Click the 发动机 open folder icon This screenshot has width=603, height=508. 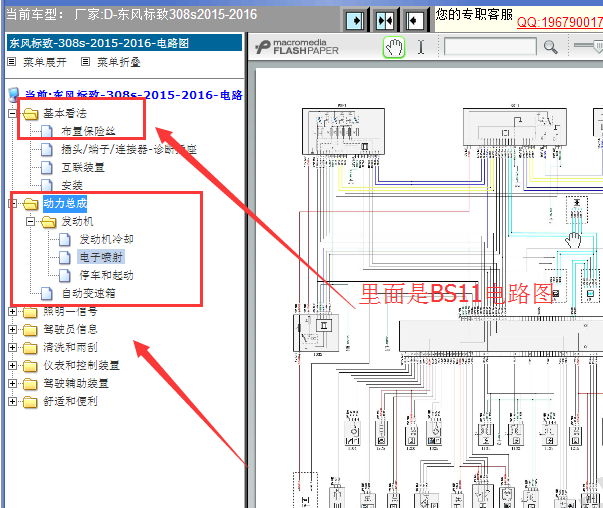(x=48, y=222)
